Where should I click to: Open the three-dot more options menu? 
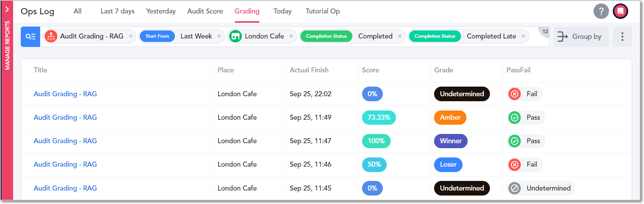coord(622,37)
